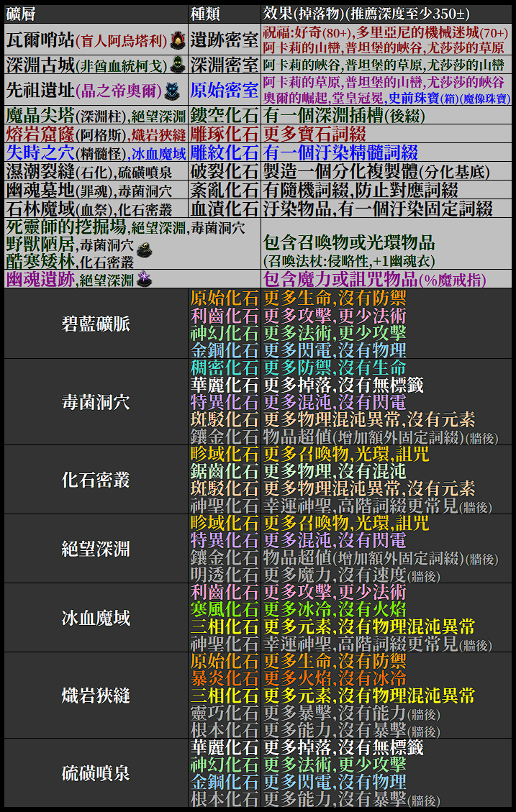Image resolution: width=516 pixels, height=812 pixels.
Task: Click 原始化石 in the 碧藍礦脈 section
Action: point(224,298)
